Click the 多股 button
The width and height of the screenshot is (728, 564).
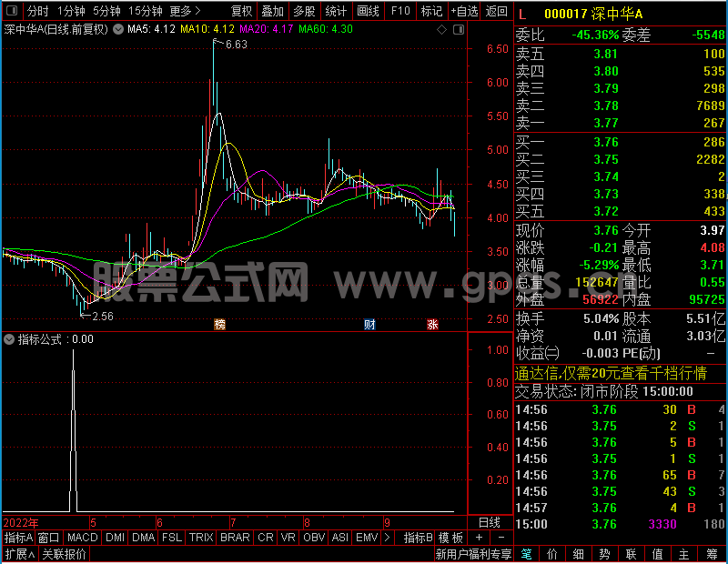[304, 11]
